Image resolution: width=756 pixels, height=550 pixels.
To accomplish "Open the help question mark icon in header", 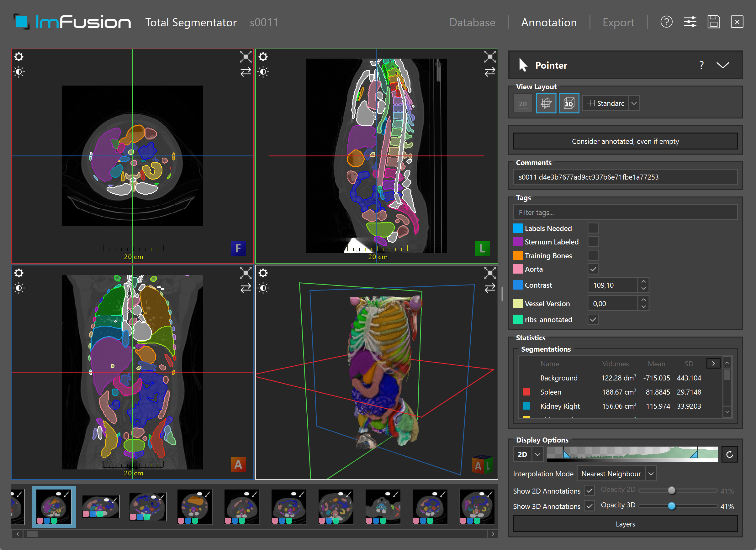I will tap(666, 22).
